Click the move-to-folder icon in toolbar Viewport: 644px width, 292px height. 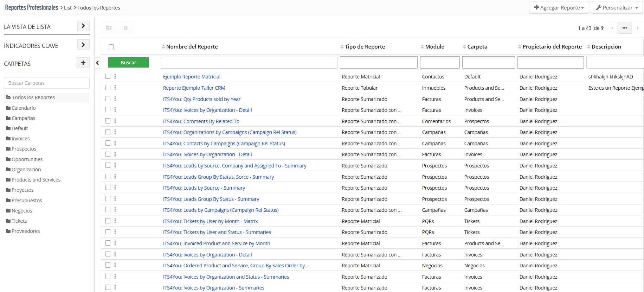tap(109, 28)
